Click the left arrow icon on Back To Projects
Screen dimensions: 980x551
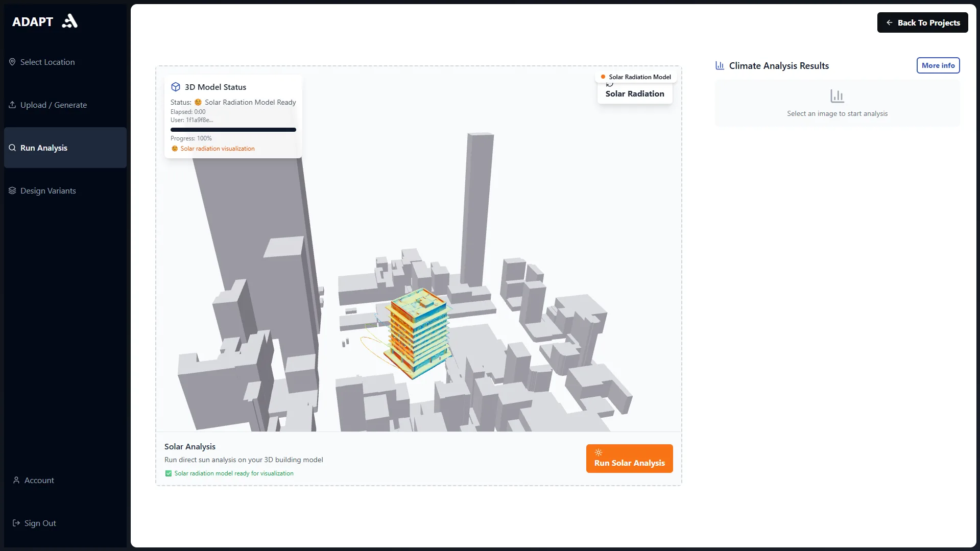889,22
